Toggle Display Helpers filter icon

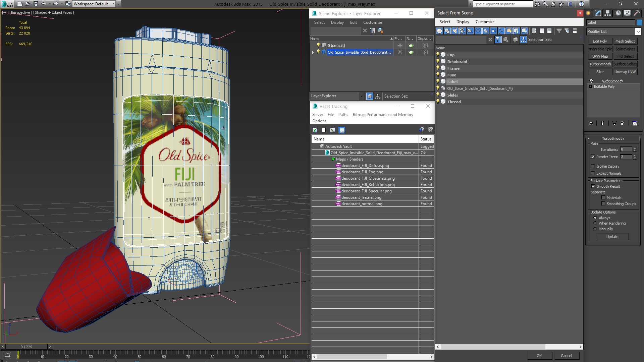tap(470, 31)
